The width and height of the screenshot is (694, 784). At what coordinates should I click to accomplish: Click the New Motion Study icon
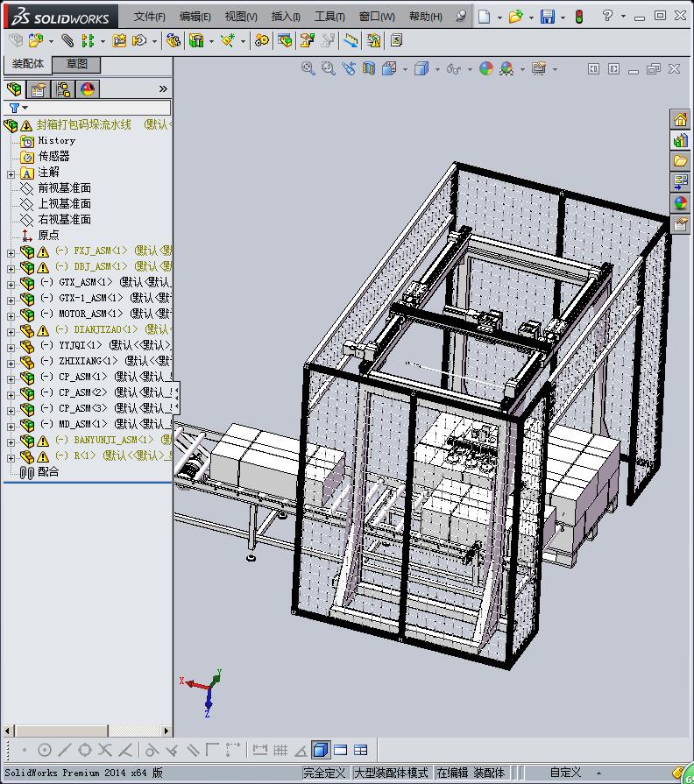[261, 40]
